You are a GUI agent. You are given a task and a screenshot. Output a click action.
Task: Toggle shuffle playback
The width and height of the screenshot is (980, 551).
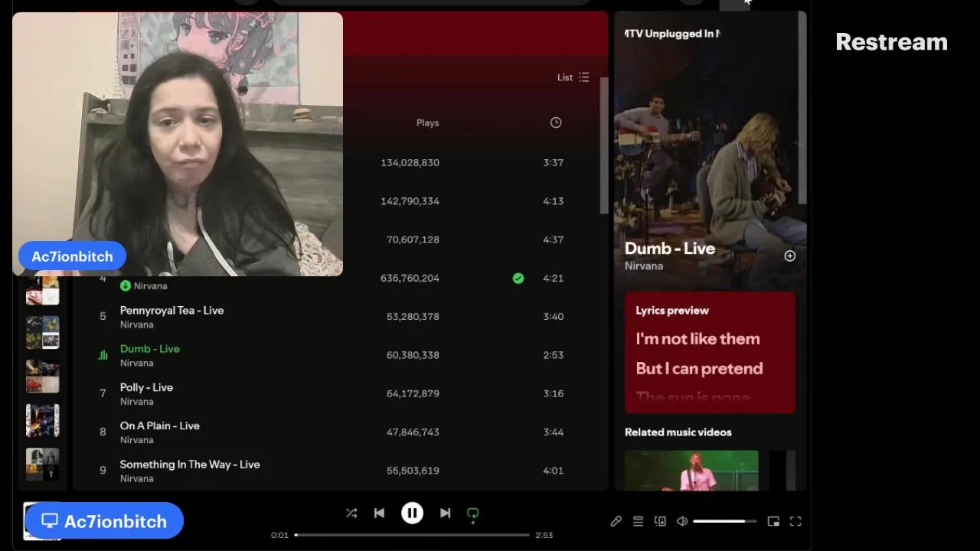[351, 514]
